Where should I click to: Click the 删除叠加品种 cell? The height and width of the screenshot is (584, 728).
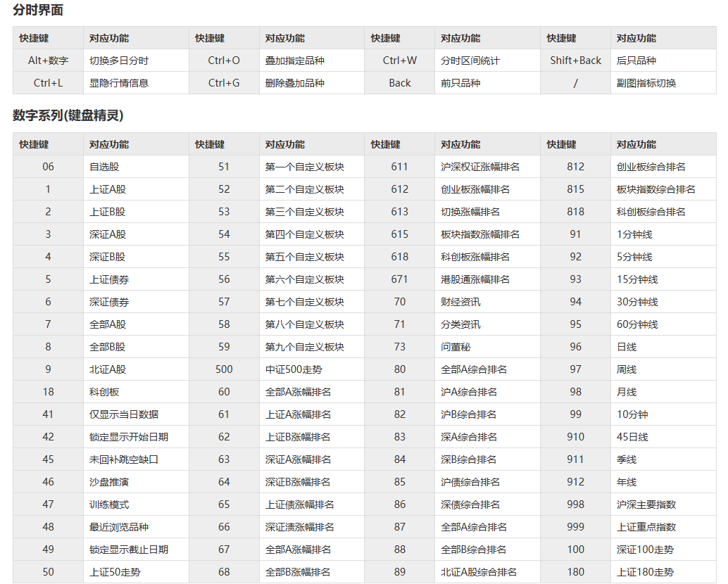311,83
